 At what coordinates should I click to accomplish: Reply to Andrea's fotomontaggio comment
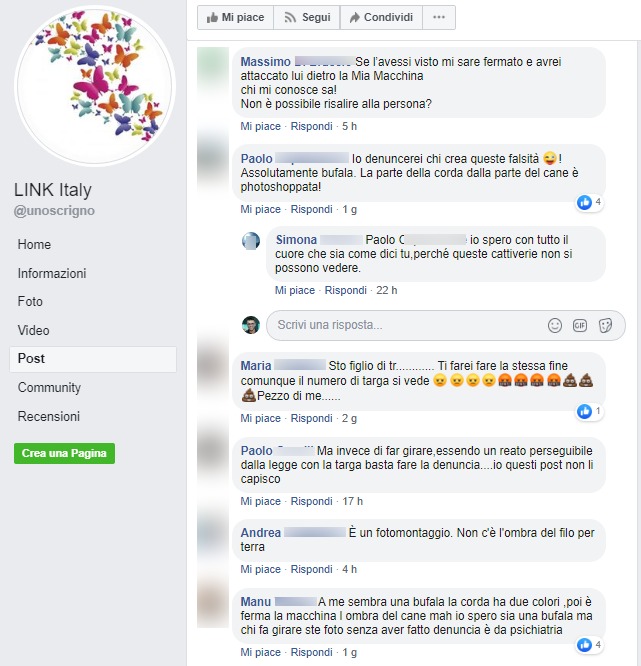click(x=311, y=569)
